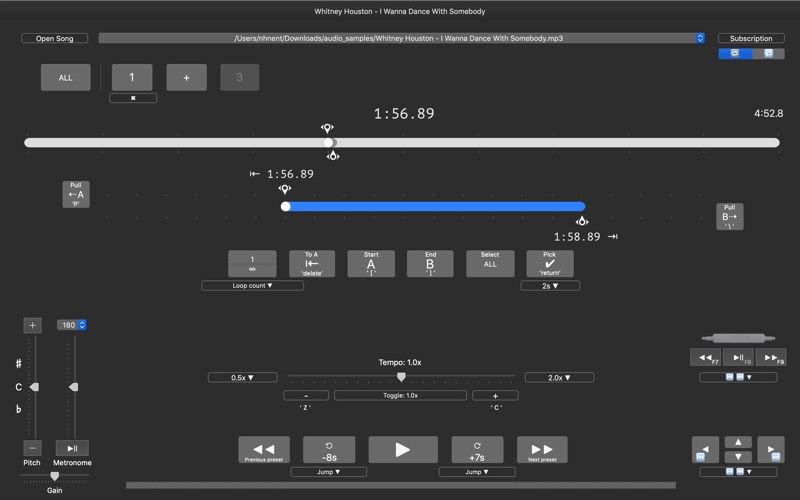The height and width of the screenshot is (500, 800).
Task: Click the F7 rewind media key button
Action: 706,358
